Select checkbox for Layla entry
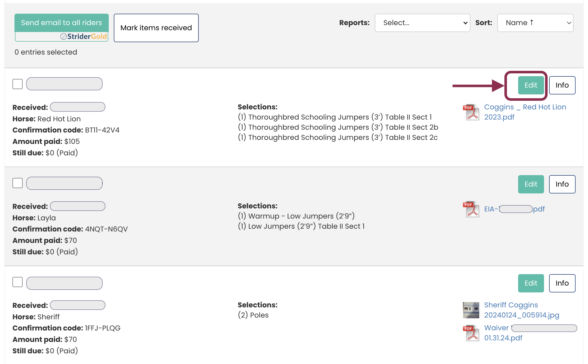The height and width of the screenshot is (364, 588). click(x=18, y=183)
